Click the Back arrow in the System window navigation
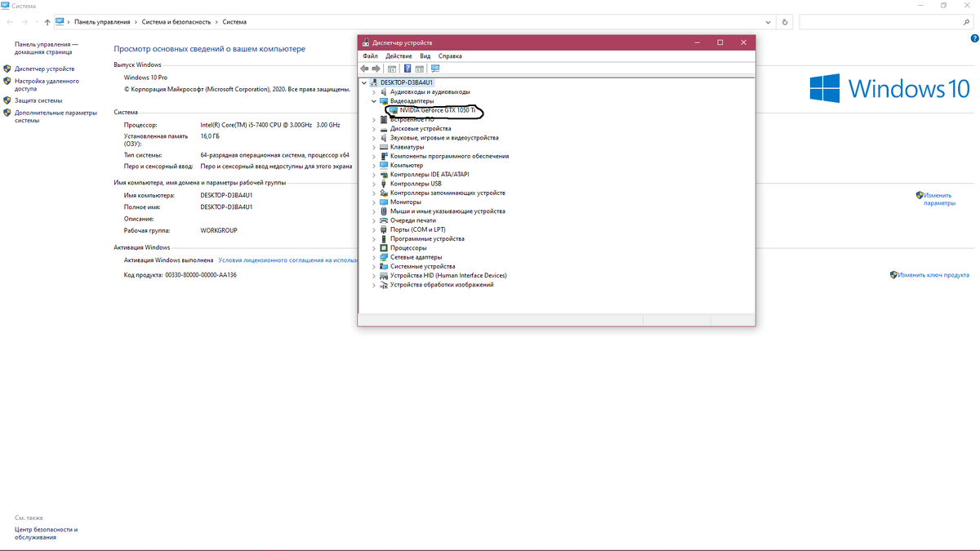This screenshot has height=551, width=980. point(9,22)
